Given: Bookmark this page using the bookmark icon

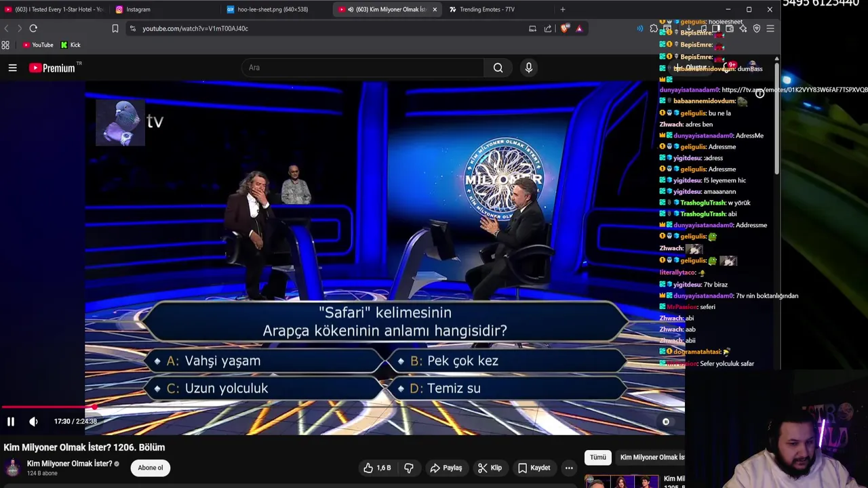Looking at the screenshot, I should point(115,28).
